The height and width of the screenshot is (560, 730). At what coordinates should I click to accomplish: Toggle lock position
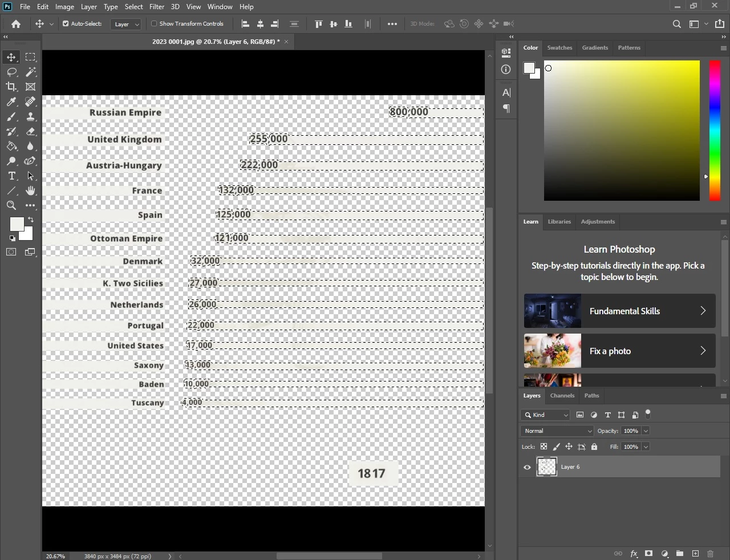569,447
